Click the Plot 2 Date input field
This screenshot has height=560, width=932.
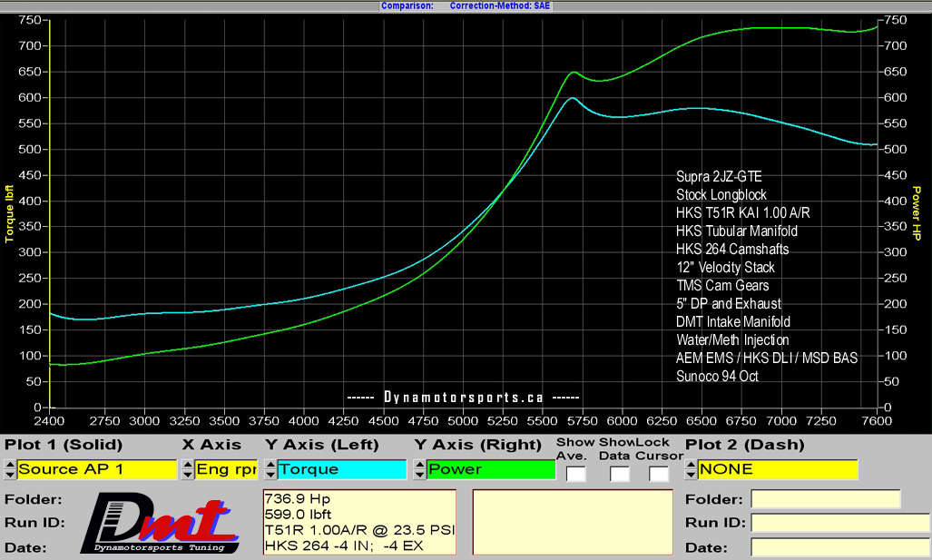[x=839, y=546]
